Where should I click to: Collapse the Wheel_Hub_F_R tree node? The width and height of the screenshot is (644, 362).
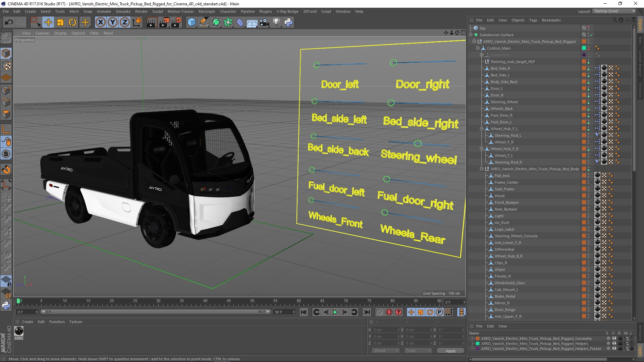(482, 149)
